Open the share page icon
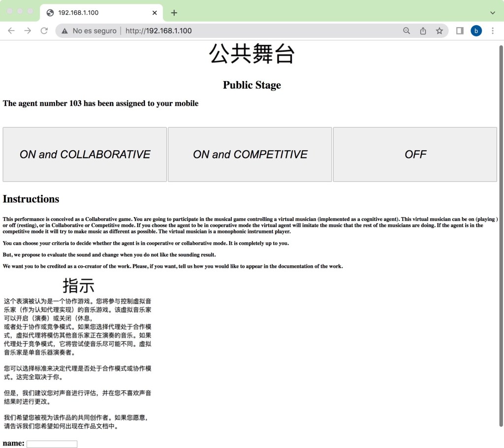Screen dimensions: 504x448 tap(423, 31)
